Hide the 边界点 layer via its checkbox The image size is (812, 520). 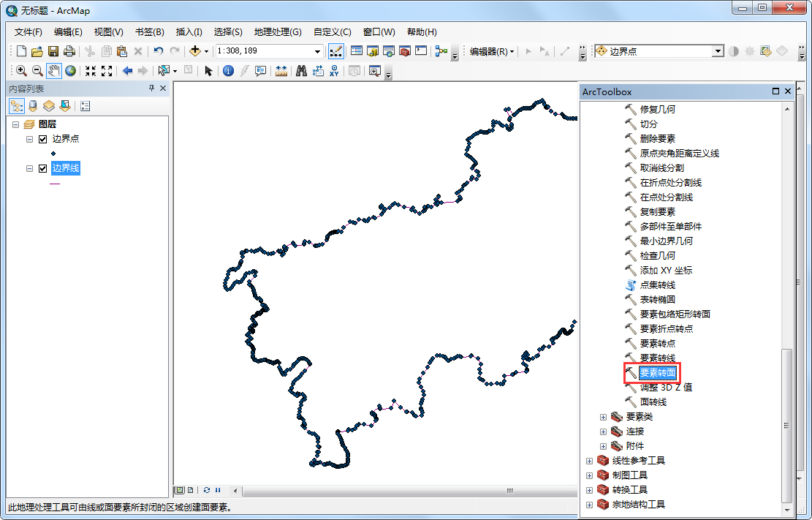(42, 138)
